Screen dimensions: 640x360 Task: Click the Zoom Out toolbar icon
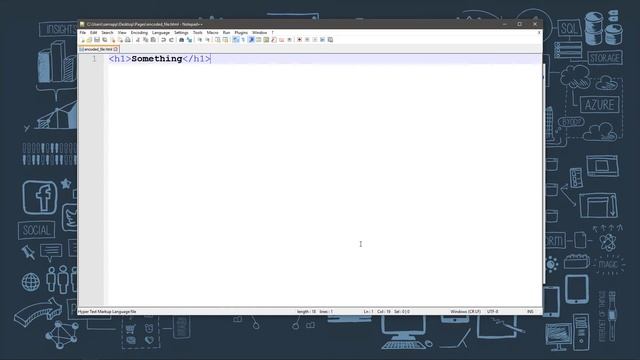(207, 40)
